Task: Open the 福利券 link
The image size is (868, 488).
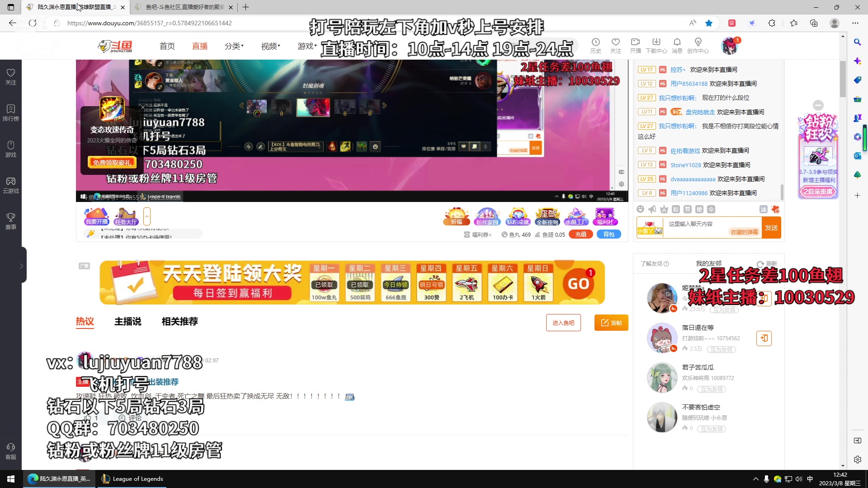Action: tap(478, 235)
